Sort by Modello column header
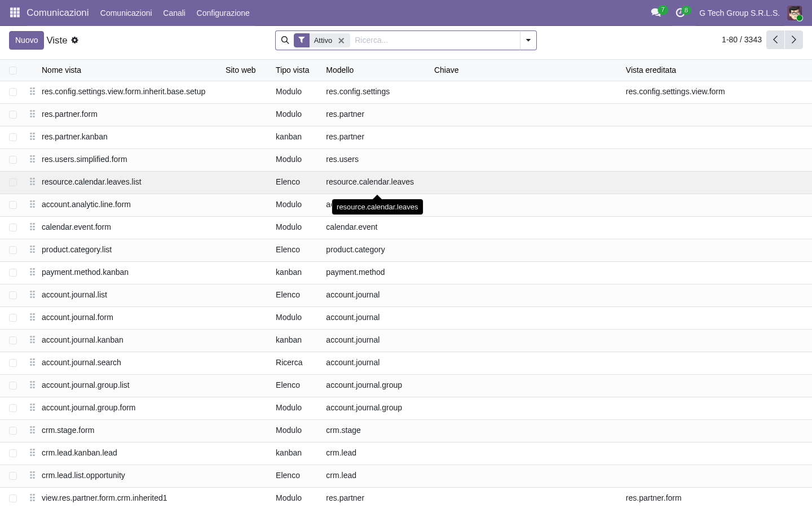This screenshot has width=812, height=508. click(339, 70)
